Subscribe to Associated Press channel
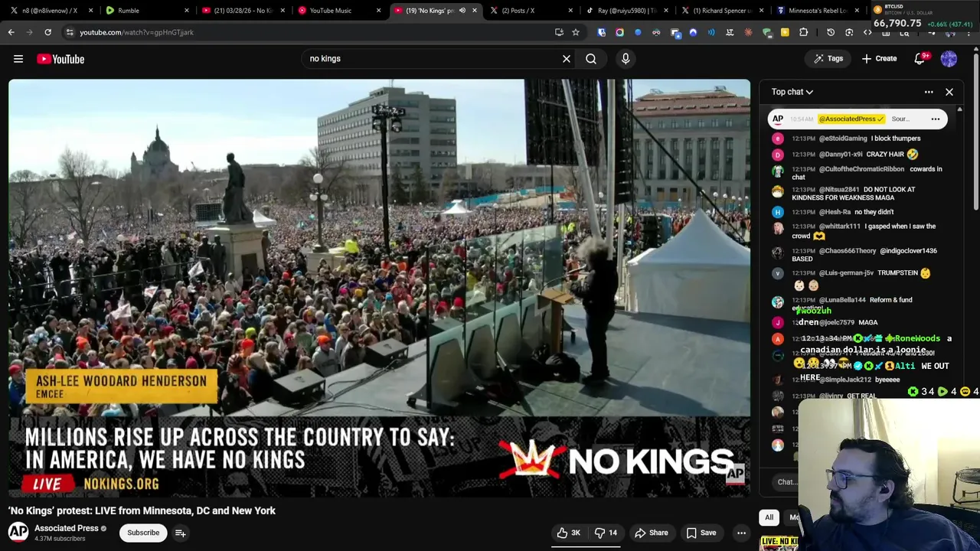Image resolution: width=980 pixels, height=551 pixels. 143,533
